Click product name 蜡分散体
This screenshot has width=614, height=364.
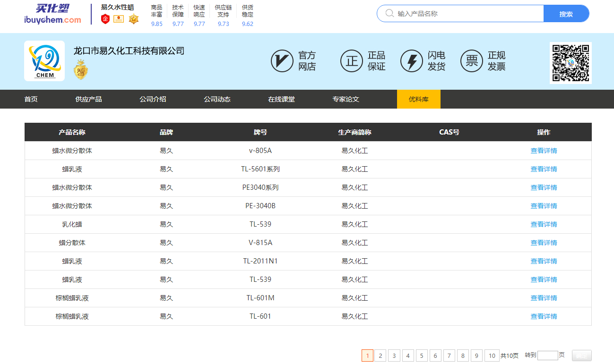pos(72,243)
